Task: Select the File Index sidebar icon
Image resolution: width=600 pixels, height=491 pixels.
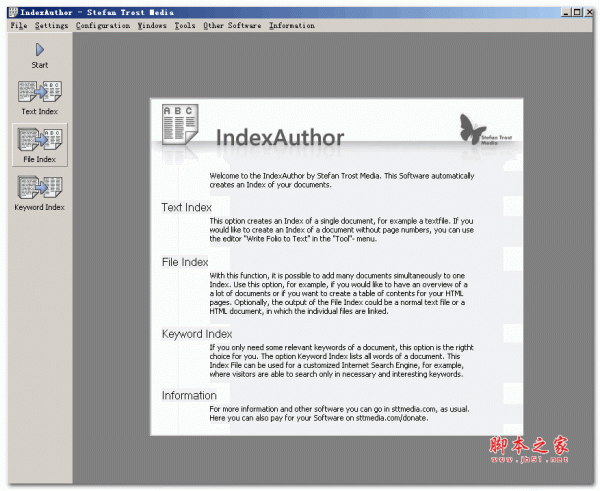Action: pyautogui.click(x=39, y=139)
